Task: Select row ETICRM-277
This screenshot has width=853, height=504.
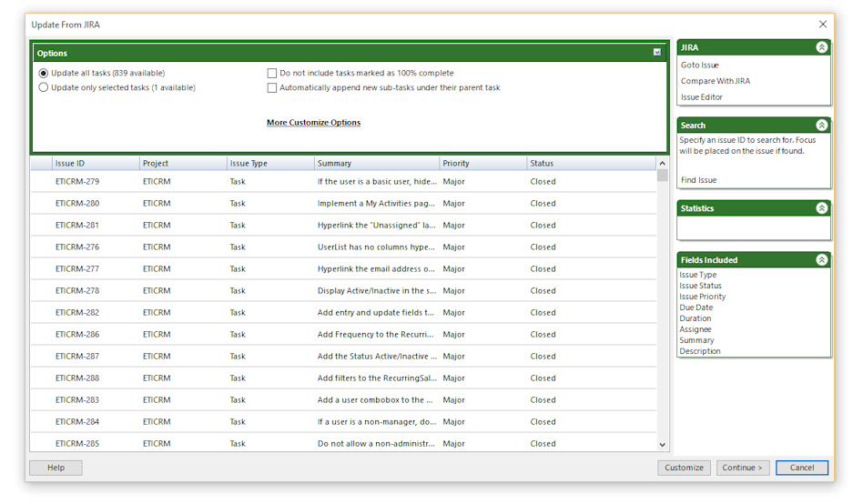Action: [343, 269]
